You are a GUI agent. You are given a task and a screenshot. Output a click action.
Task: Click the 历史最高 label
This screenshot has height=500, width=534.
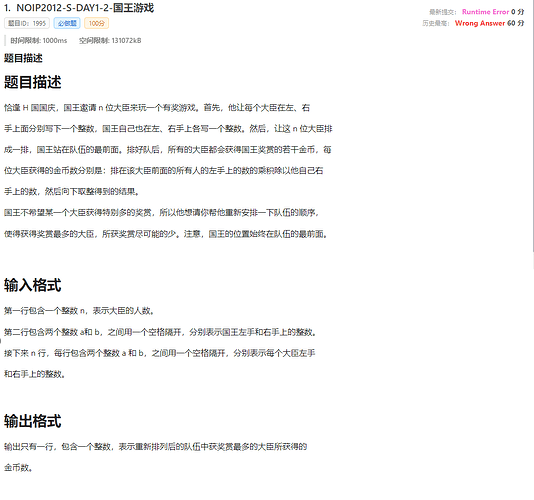[436, 24]
